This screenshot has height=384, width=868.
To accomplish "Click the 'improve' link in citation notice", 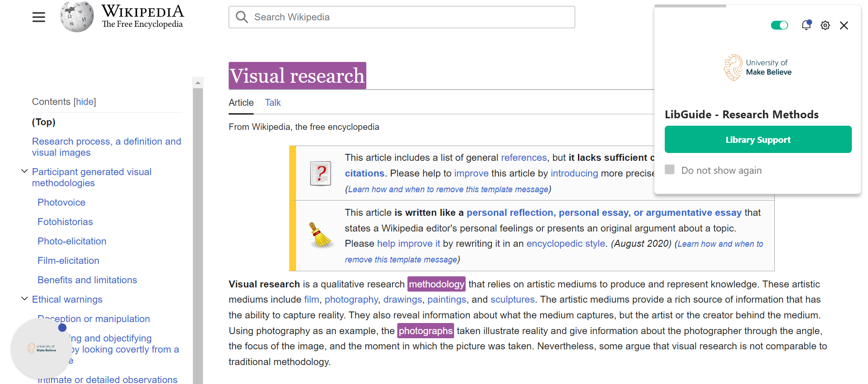I will (471, 173).
